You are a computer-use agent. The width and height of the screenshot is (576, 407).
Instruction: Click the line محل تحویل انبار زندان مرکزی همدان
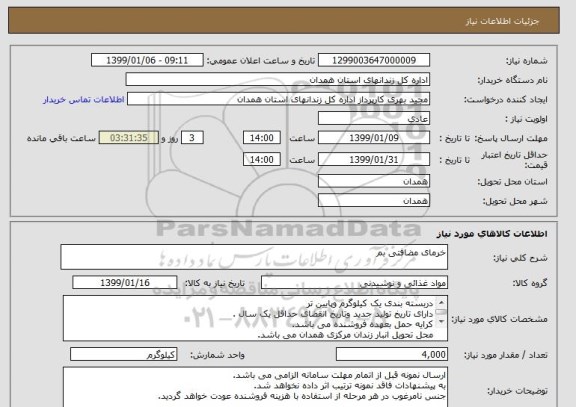[x=345, y=335]
